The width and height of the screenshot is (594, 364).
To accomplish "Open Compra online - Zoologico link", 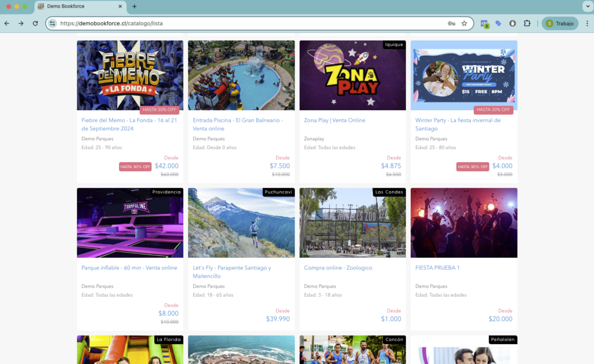I will point(338,268).
